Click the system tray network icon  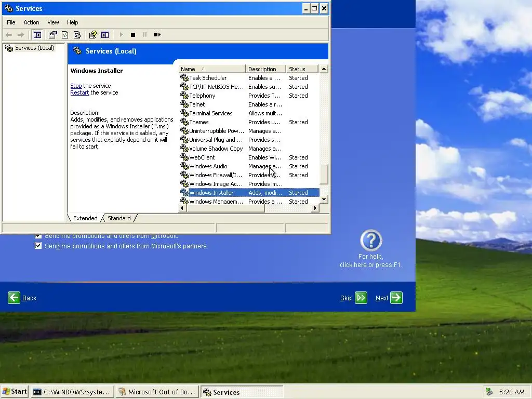(x=489, y=392)
